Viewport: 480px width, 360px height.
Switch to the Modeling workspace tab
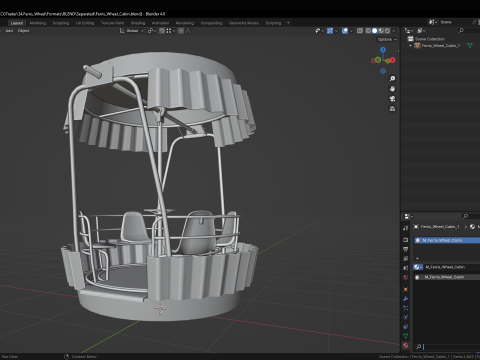(x=38, y=23)
